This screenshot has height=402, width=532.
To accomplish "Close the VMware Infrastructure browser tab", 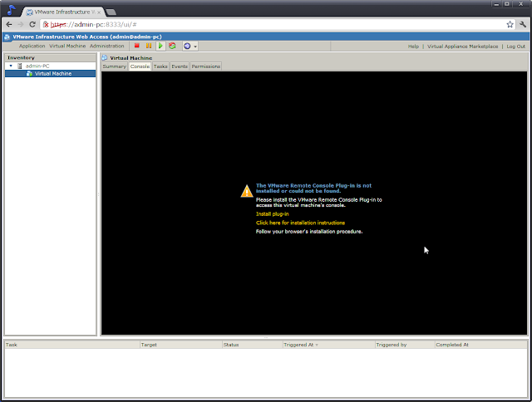I will [x=99, y=12].
